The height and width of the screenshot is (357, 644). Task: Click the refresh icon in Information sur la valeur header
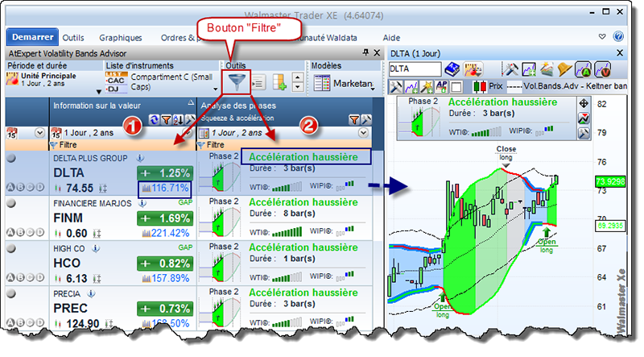tap(155, 120)
